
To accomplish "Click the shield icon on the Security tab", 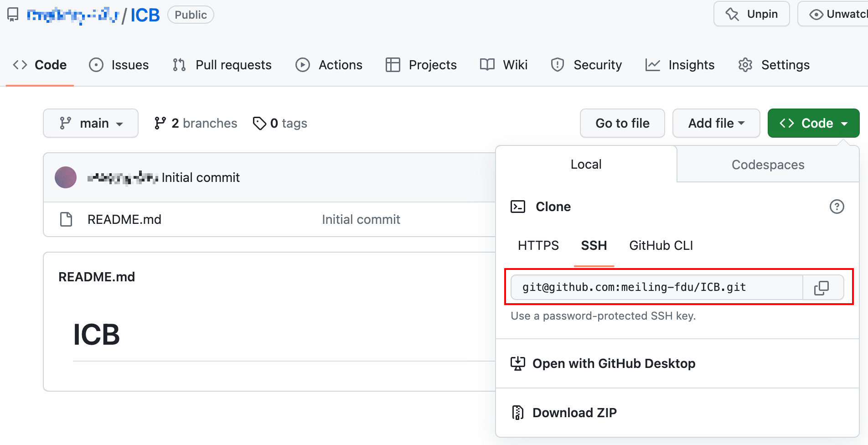I will 557,65.
